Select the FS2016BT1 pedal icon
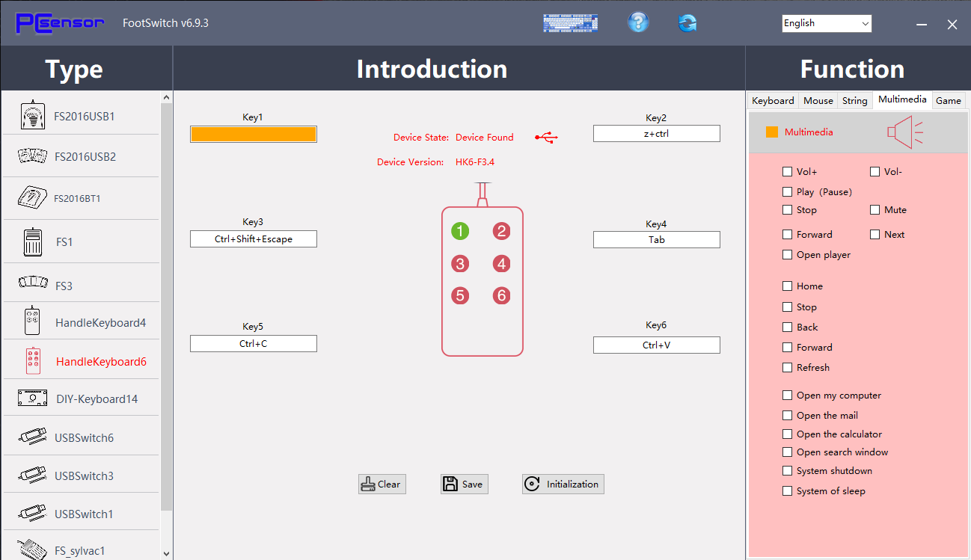This screenshot has height=560, width=971. (32, 198)
